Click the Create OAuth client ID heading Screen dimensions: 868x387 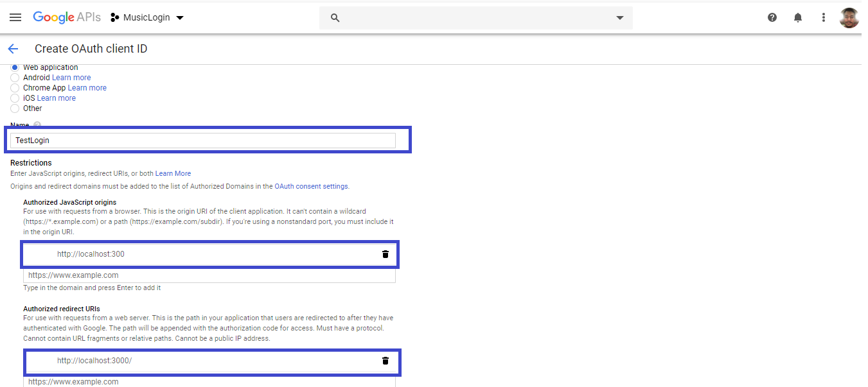[91, 49]
